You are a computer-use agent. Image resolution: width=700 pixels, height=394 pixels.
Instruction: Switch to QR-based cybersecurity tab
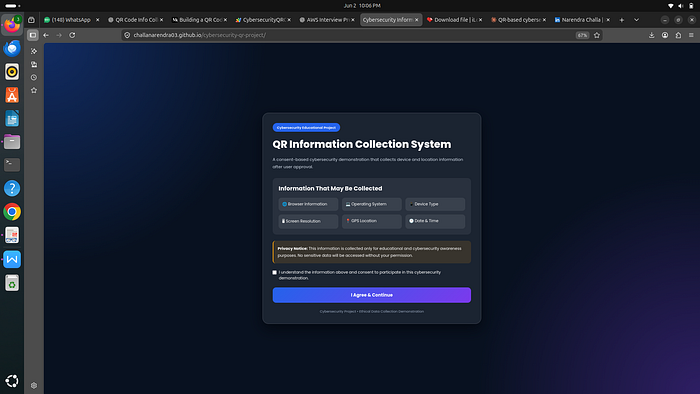pos(519,20)
